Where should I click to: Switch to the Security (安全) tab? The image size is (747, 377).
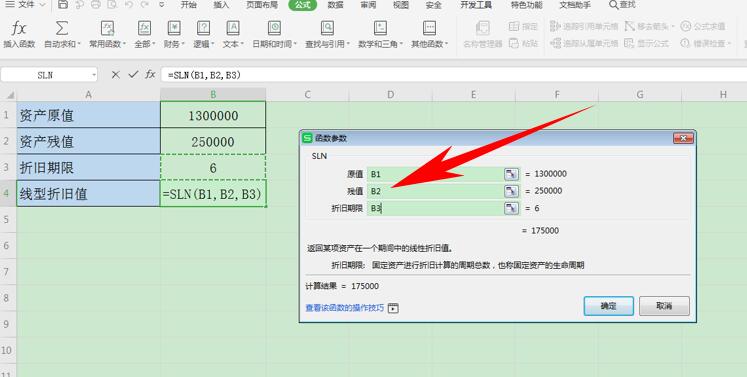tap(433, 5)
